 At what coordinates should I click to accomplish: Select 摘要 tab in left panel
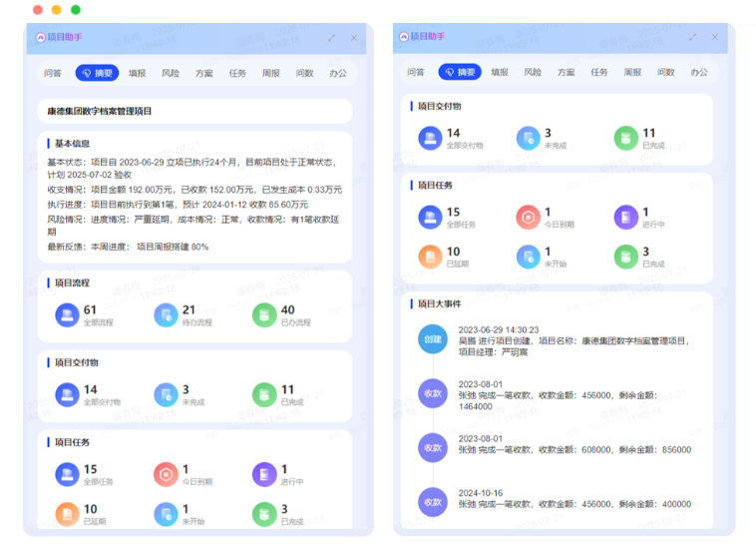(97, 73)
